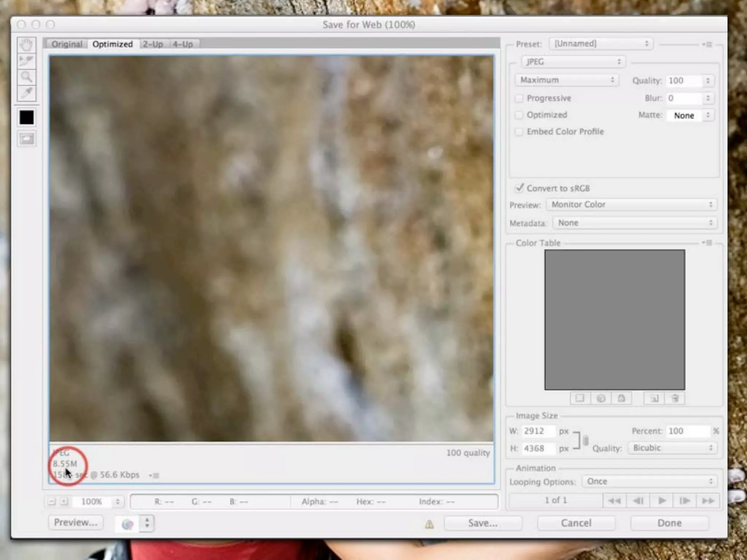Screen dimensions: 747x560
Task: Enable the Progressive checkbox
Action: 519,98
